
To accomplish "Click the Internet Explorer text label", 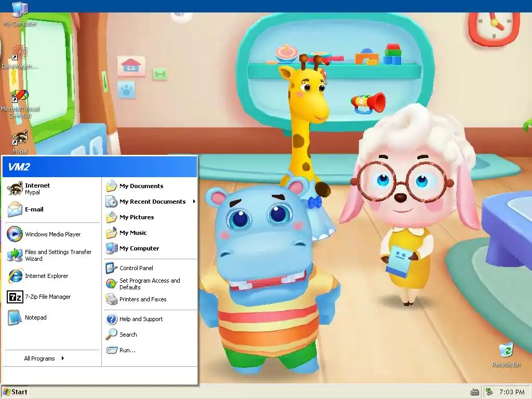I will pyautogui.click(x=46, y=276).
